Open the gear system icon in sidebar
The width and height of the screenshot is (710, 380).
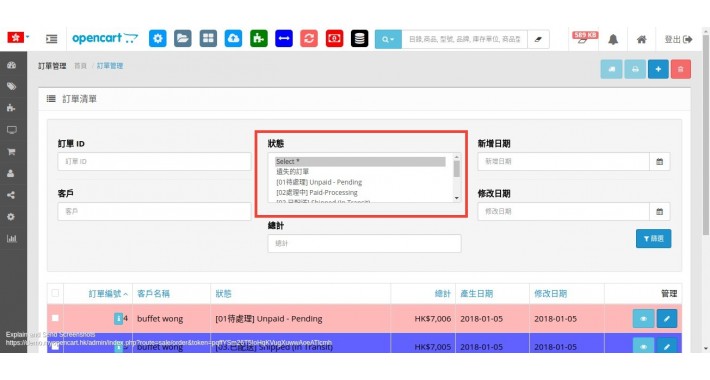11,217
